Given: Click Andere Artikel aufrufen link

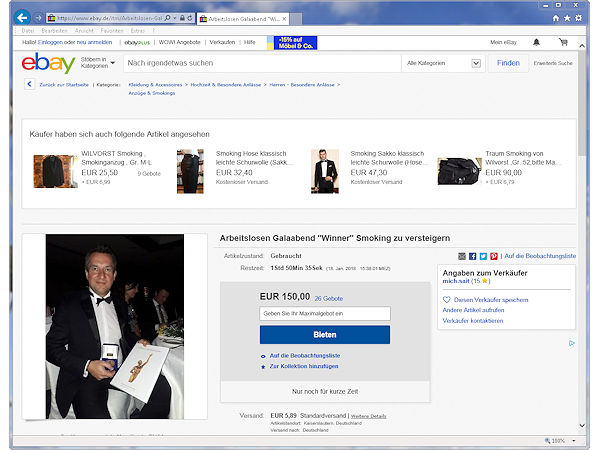Looking at the screenshot, I should point(473,310).
